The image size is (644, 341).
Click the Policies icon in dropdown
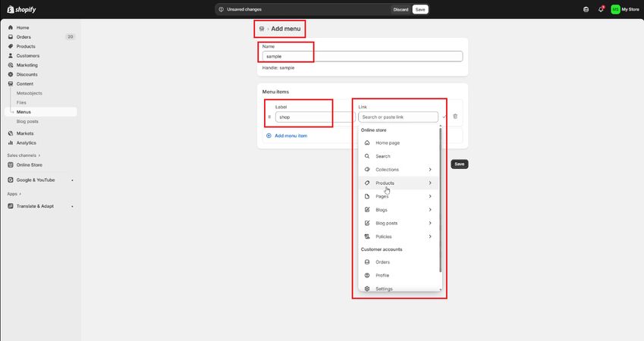tap(367, 236)
